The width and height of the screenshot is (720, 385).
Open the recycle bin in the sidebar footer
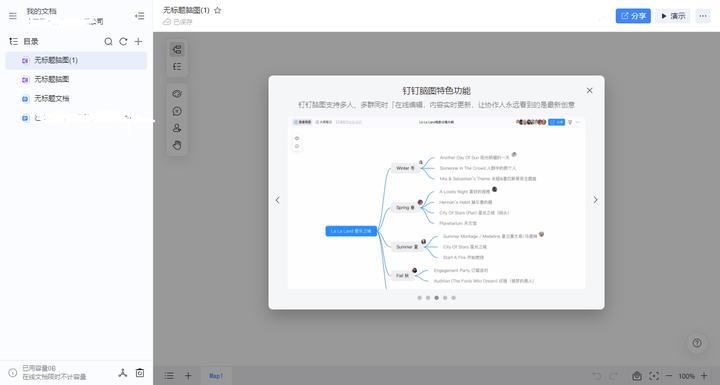tap(140, 373)
